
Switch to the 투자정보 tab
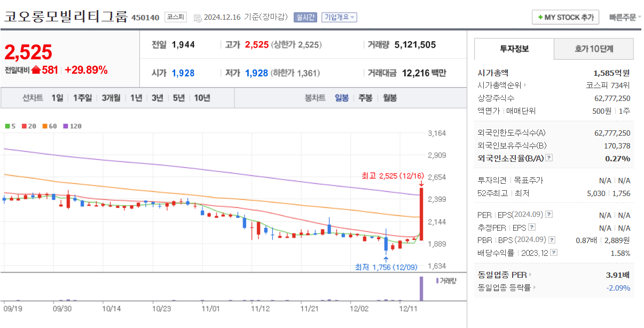point(514,49)
